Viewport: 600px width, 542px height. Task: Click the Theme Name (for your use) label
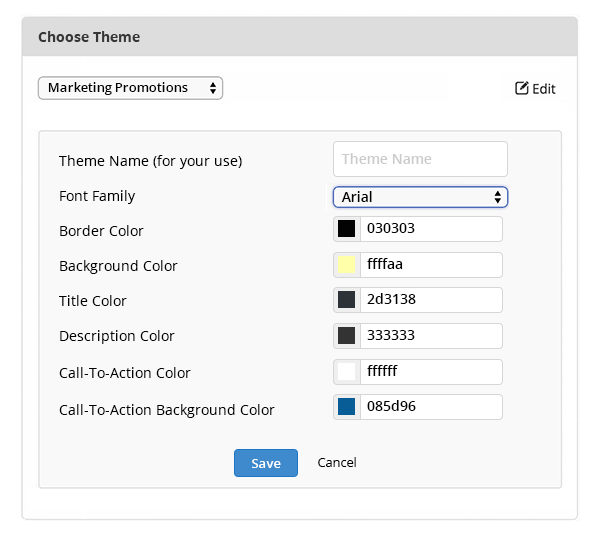point(150,161)
